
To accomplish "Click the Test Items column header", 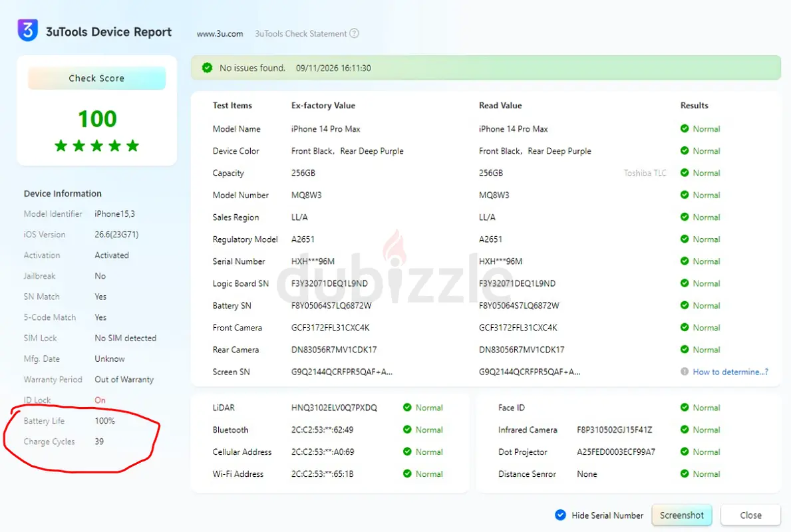I will point(232,105).
